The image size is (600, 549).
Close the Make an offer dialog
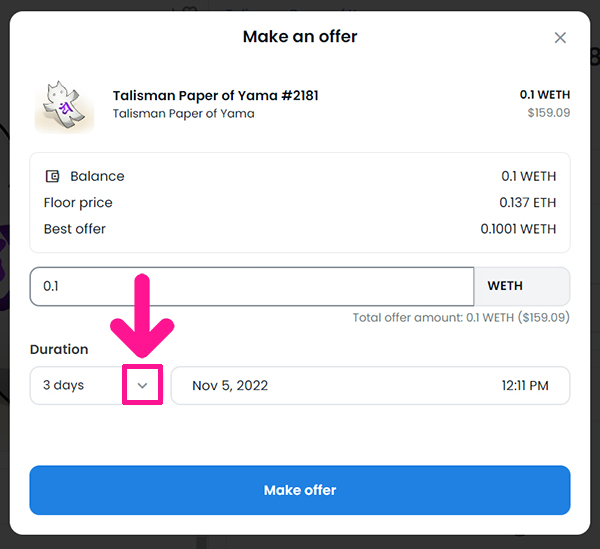[x=560, y=37]
